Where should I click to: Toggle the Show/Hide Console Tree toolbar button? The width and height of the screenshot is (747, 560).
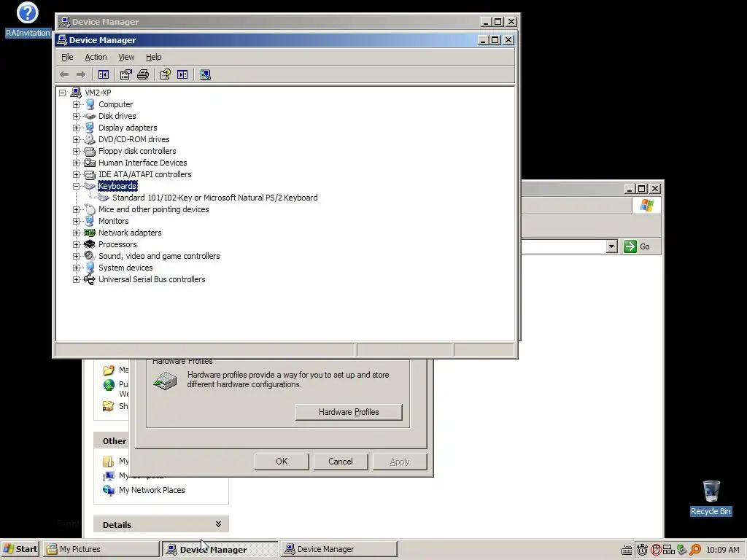tap(104, 74)
